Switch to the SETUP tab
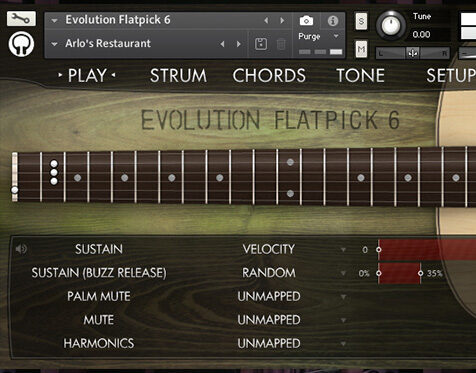476x373 pixels. click(x=451, y=75)
